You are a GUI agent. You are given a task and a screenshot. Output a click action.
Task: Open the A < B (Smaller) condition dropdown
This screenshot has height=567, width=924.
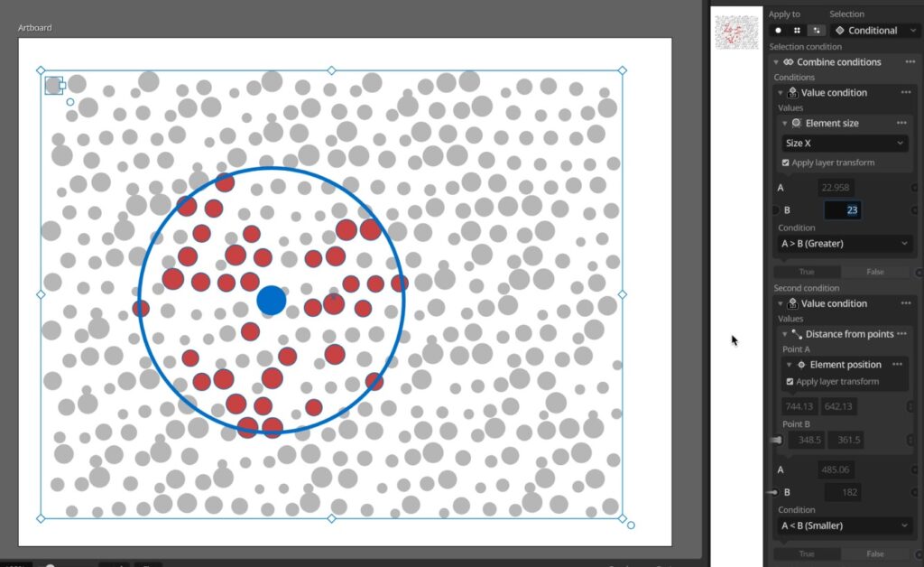[x=844, y=525]
